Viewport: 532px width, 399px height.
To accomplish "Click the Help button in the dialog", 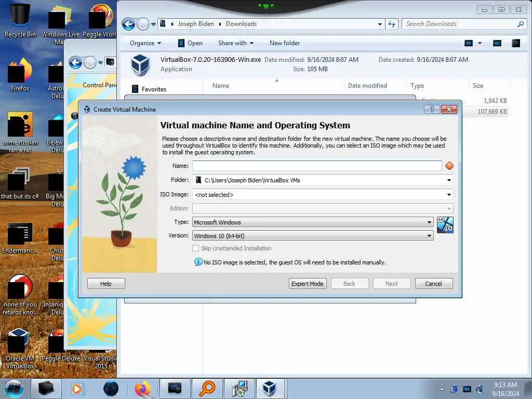I will (106, 283).
